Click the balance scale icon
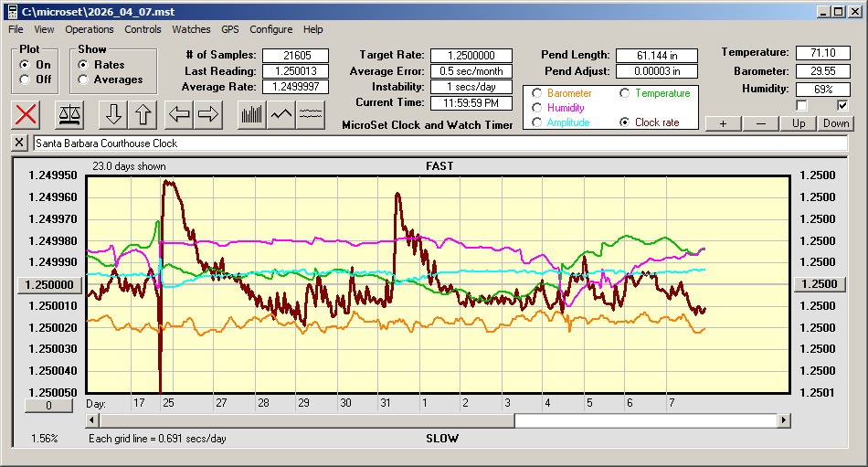868x467 pixels. coord(69,114)
